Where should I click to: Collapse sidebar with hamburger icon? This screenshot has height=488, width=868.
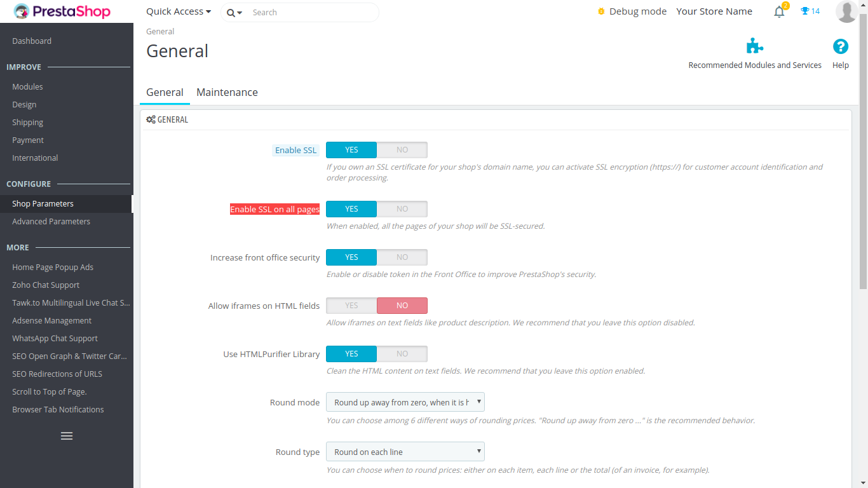[67, 436]
